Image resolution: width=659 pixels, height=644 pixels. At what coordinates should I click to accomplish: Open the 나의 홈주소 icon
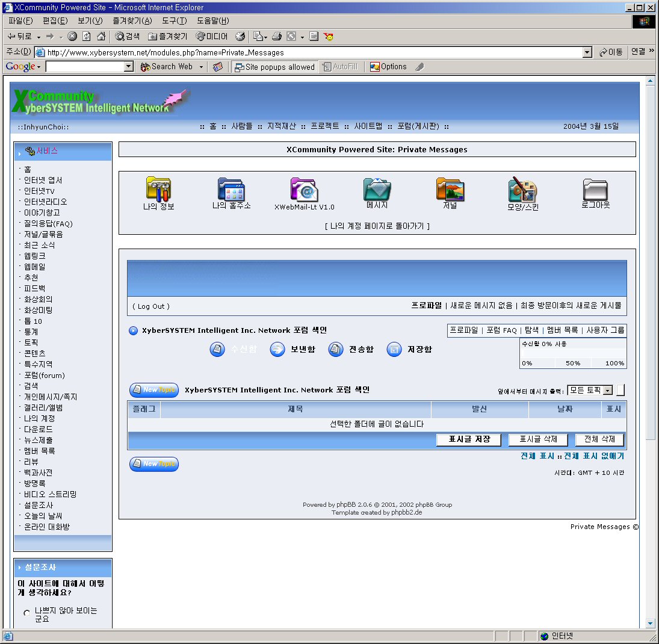(x=231, y=189)
